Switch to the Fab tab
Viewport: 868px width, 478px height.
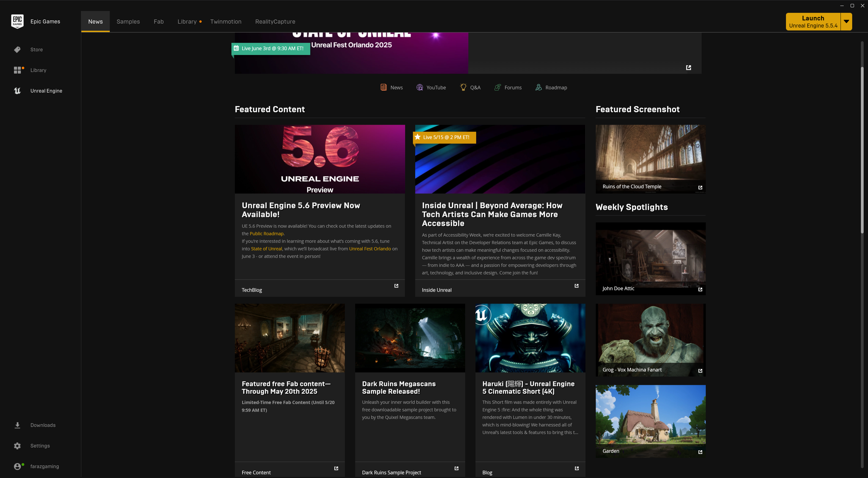[159, 22]
